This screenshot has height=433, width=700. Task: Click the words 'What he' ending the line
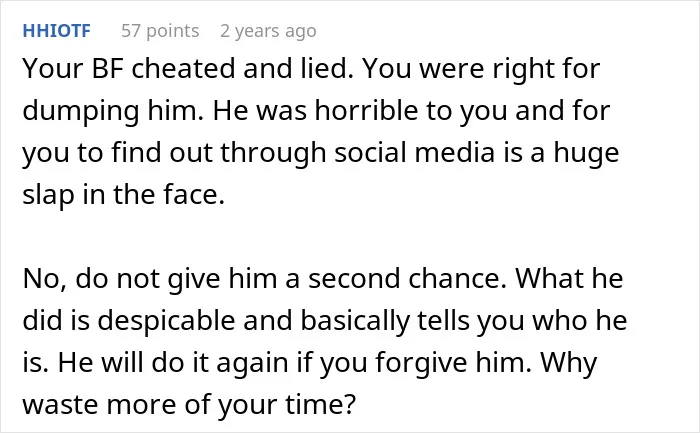[x=569, y=279]
